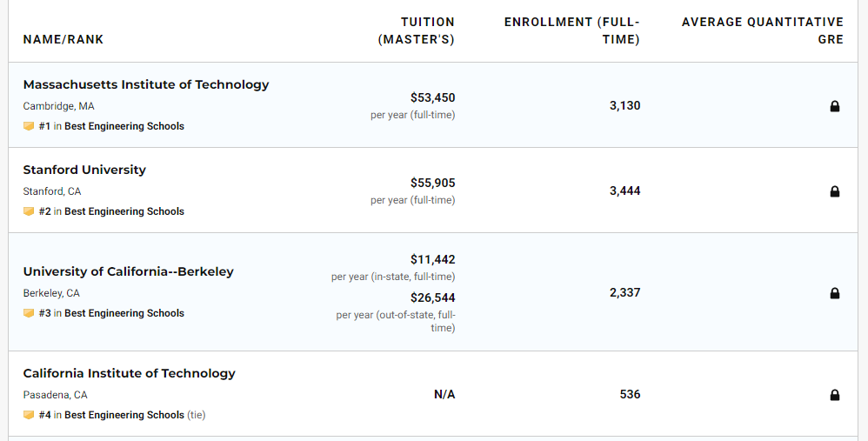Click MIT's yellow rank badge icon
This screenshot has height=441, width=868.
click(29, 126)
